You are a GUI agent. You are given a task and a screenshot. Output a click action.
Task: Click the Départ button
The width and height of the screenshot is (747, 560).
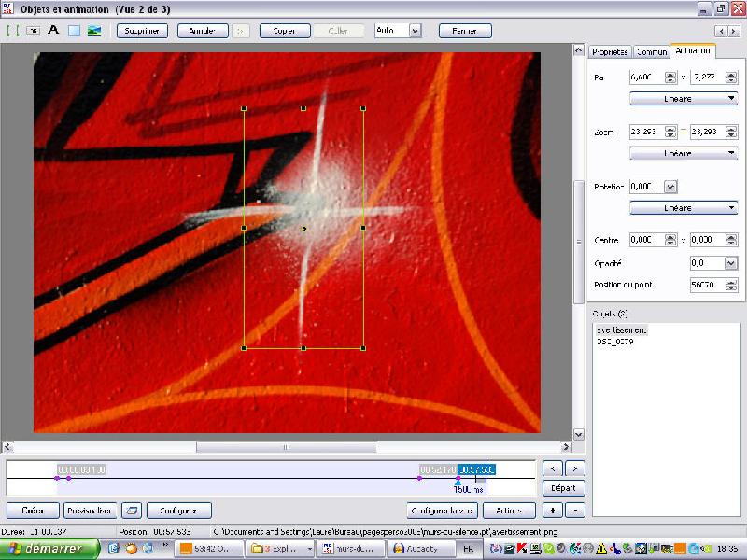[x=564, y=488]
